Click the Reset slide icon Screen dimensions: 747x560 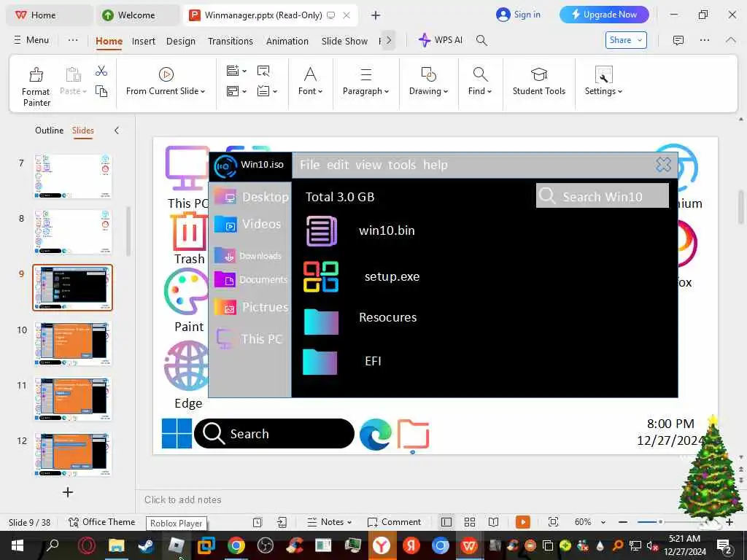point(263,71)
